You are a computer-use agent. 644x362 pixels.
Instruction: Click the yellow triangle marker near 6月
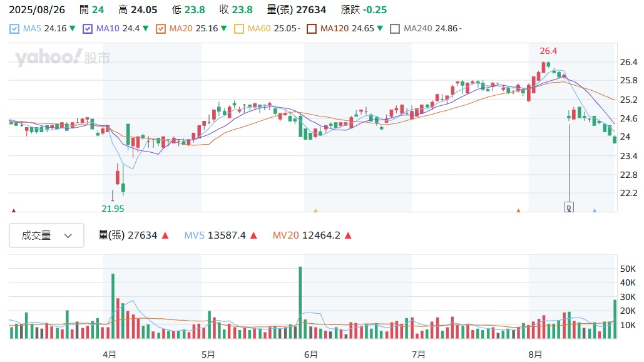coord(315,211)
